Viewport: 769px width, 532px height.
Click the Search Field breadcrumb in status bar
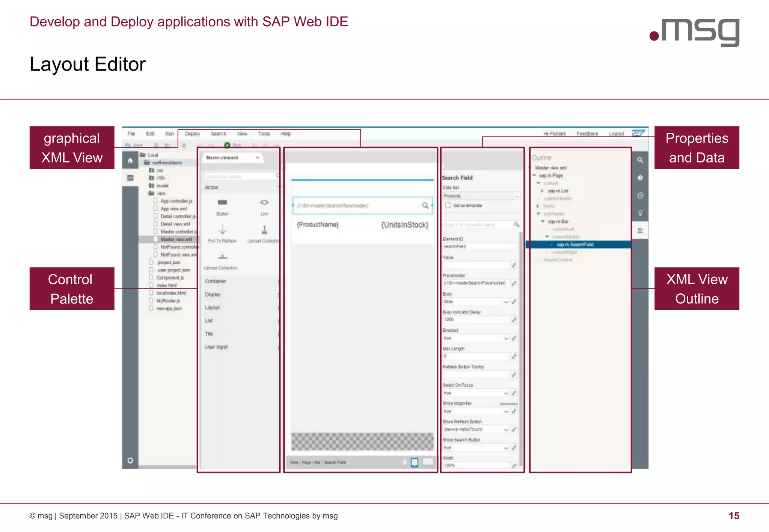(335, 462)
